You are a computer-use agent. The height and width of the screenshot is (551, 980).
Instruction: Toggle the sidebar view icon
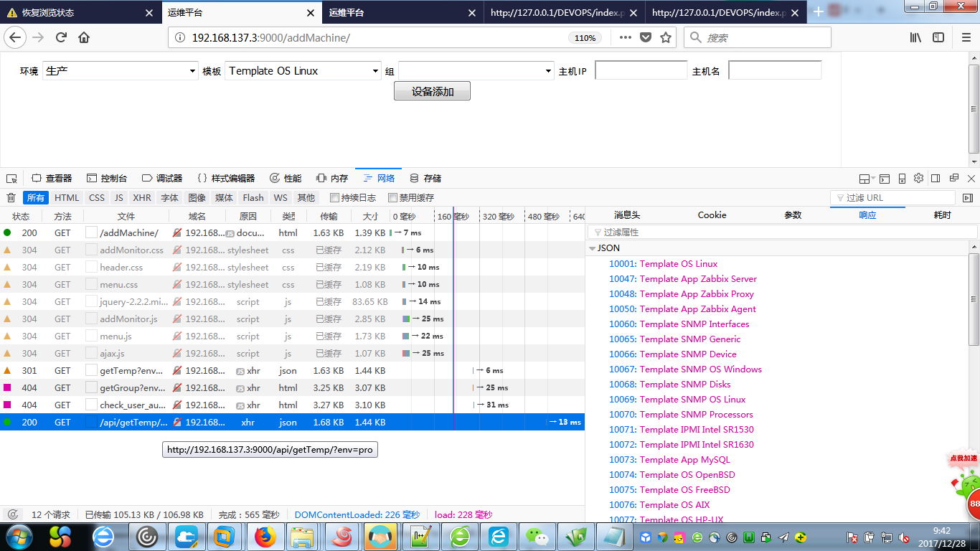[x=938, y=37]
